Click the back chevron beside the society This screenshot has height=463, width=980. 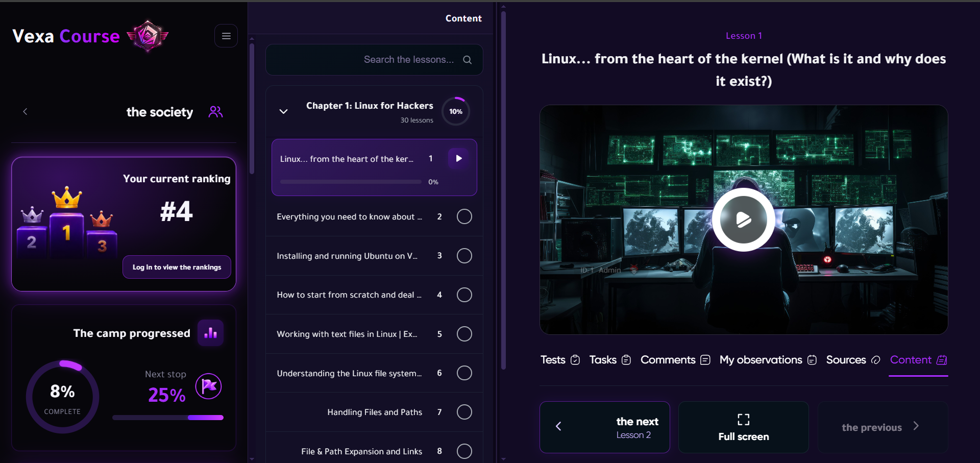[25, 111]
